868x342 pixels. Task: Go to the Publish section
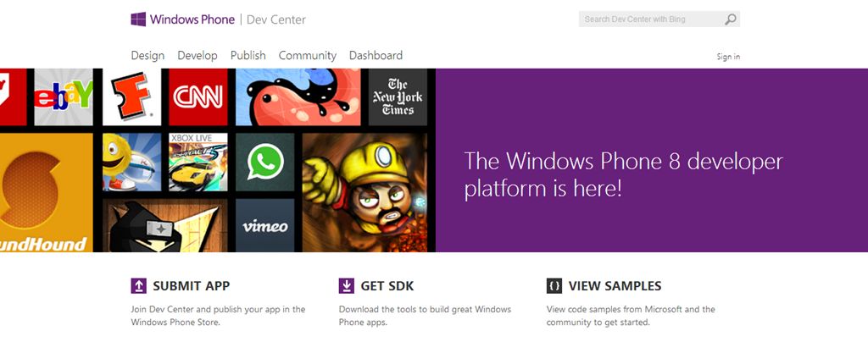(248, 56)
